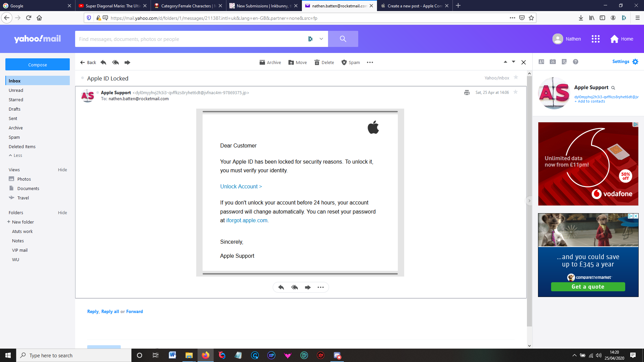Click the Unlock Account link
Viewport: 644px width, 362px height.
(x=241, y=186)
